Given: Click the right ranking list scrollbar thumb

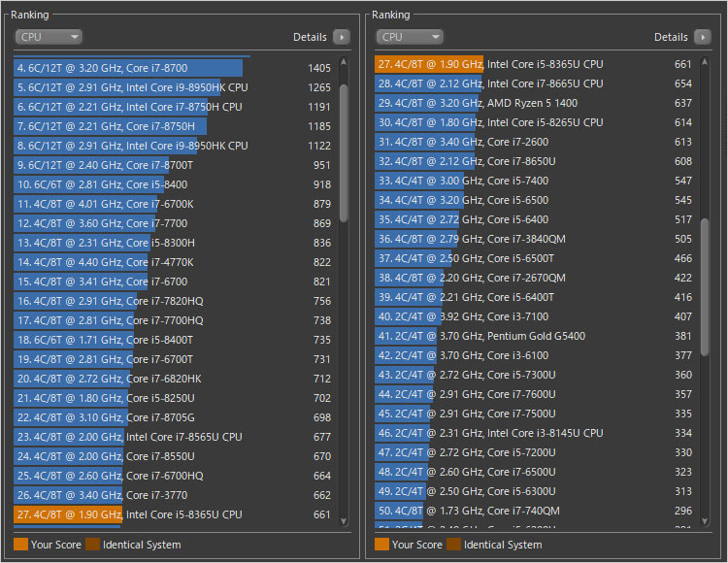Looking at the screenshot, I should tap(705, 286).
